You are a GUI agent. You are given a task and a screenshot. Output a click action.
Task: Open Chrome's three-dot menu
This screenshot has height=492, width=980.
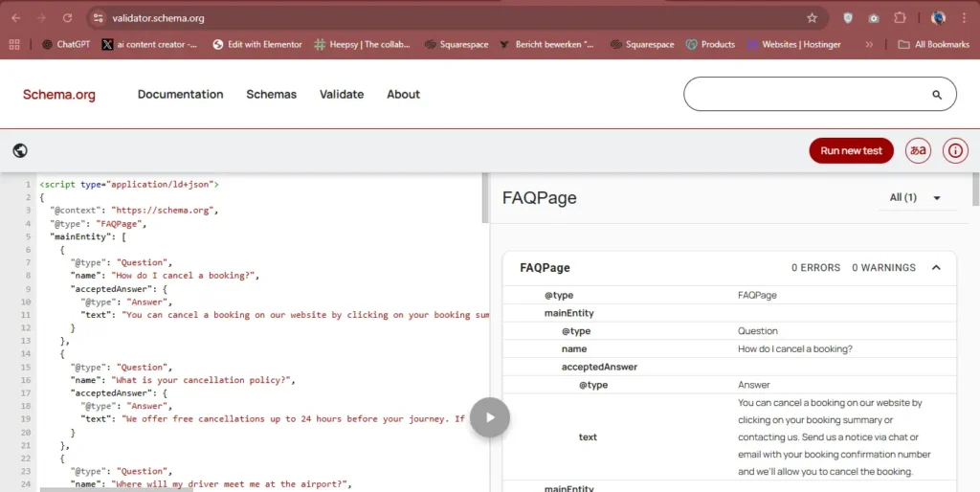click(x=965, y=18)
